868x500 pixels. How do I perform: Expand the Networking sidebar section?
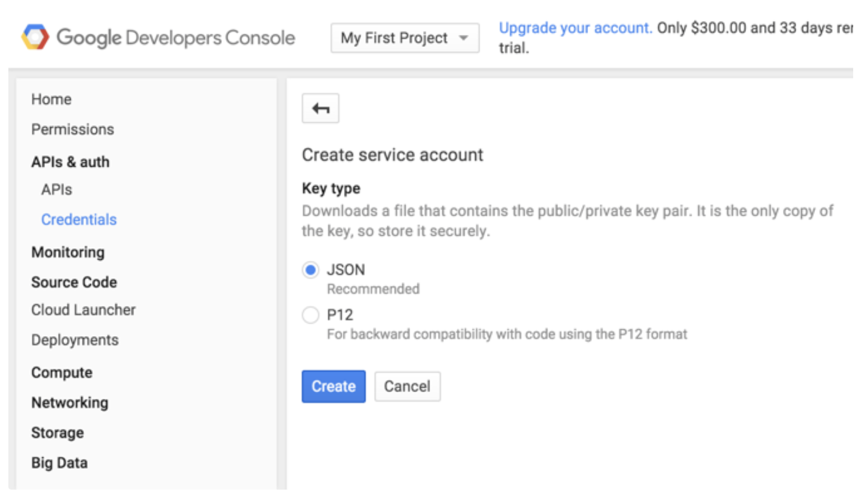click(x=70, y=403)
